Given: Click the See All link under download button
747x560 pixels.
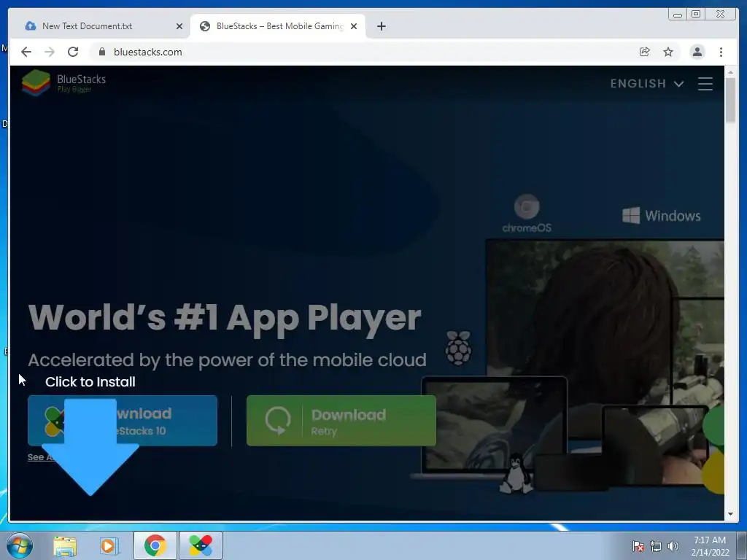Looking at the screenshot, I should 42,457.
